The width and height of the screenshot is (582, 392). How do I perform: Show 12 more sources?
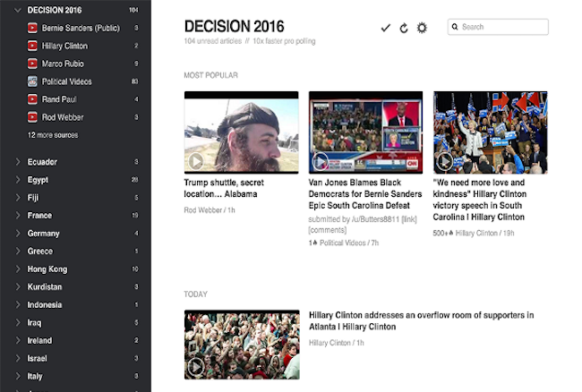pos(53,135)
